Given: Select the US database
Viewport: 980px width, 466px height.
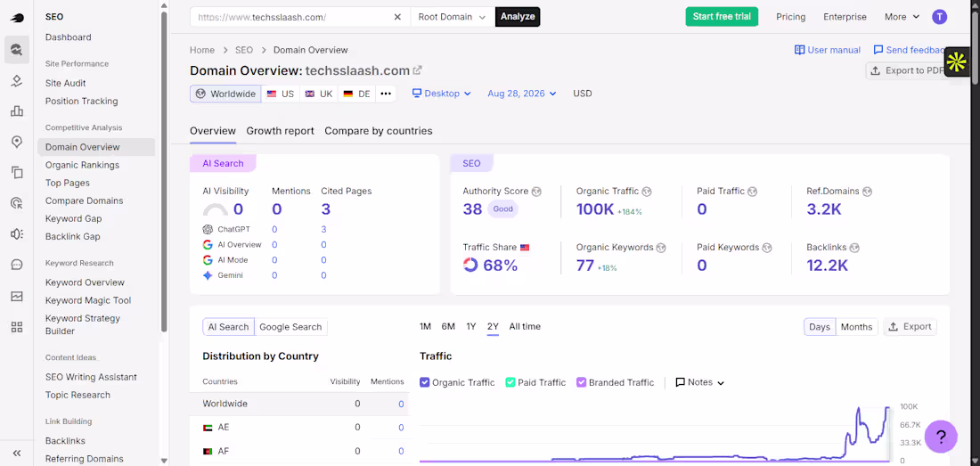Looking at the screenshot, I should (280, 94).
